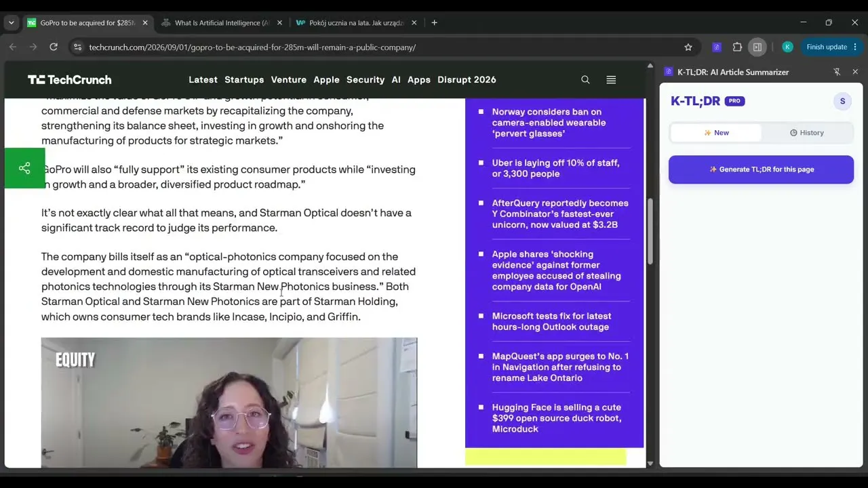Switch to What Is Artificial Intelligence tab
This screenshot has height=488, width=868.
point(221,22)
